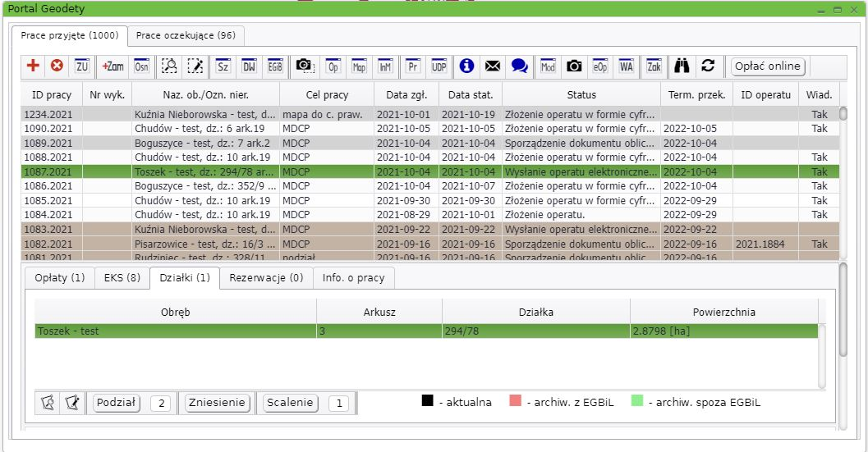This screenshot has width=868, height=452.
Task: Select row with ID pracy 1090.2021
Action: pyautogui.click(x=48, y=129)
